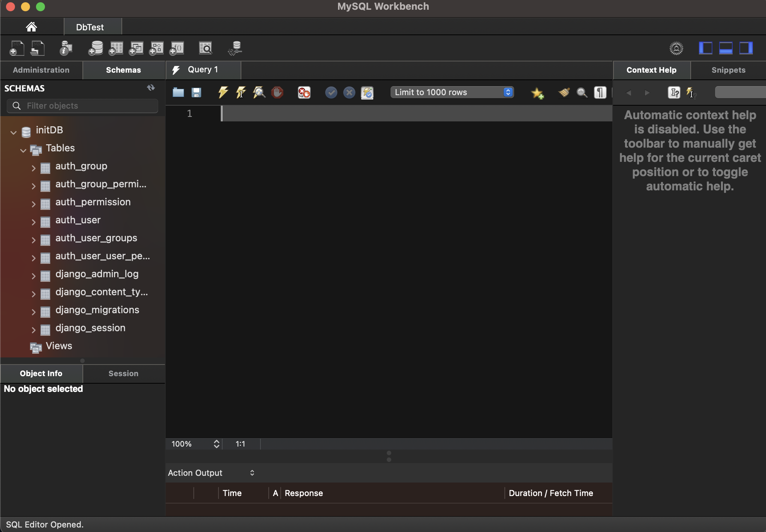Open the Snippets tab
This screenshot has height=532, width=766.
pyautogui.click(x=728, y=70)
